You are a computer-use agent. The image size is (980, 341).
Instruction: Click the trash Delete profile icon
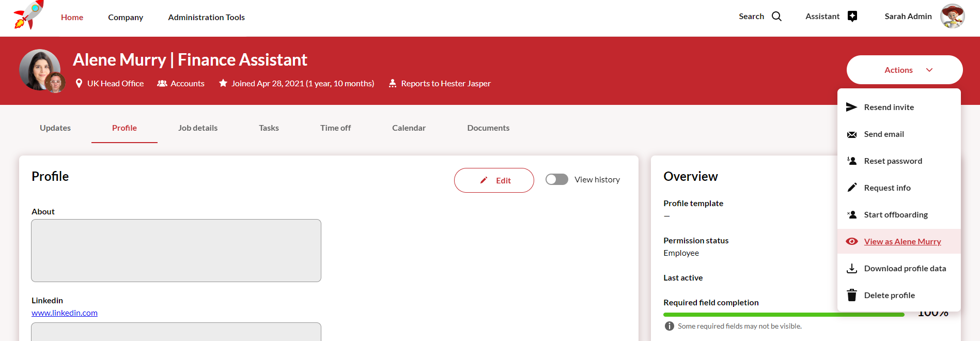coord(851,295)
